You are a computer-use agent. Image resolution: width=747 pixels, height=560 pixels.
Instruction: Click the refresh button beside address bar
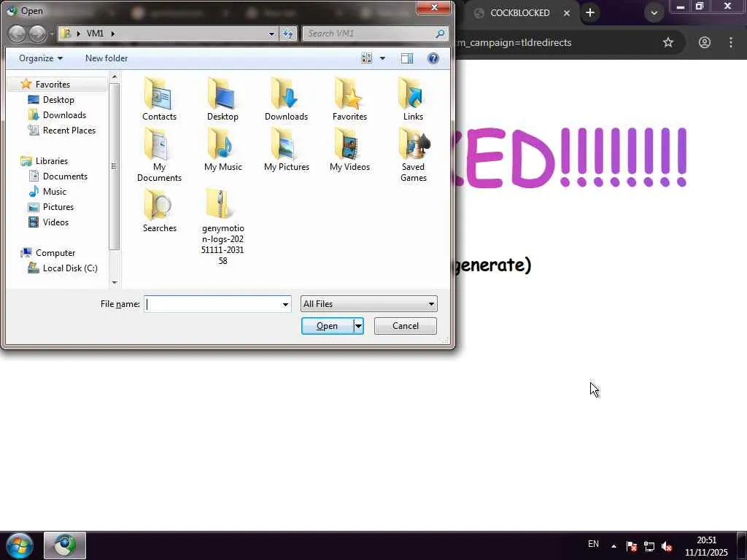click(287, 34)
